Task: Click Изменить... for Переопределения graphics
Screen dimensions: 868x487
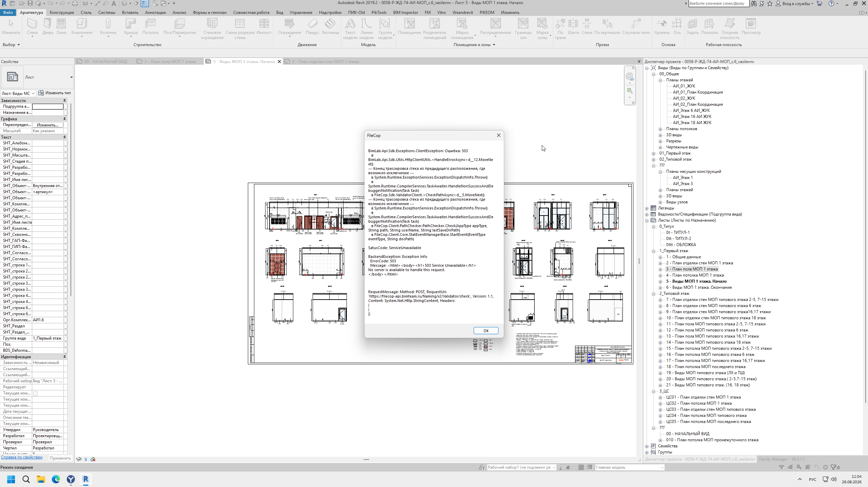Action: point(47,125)
